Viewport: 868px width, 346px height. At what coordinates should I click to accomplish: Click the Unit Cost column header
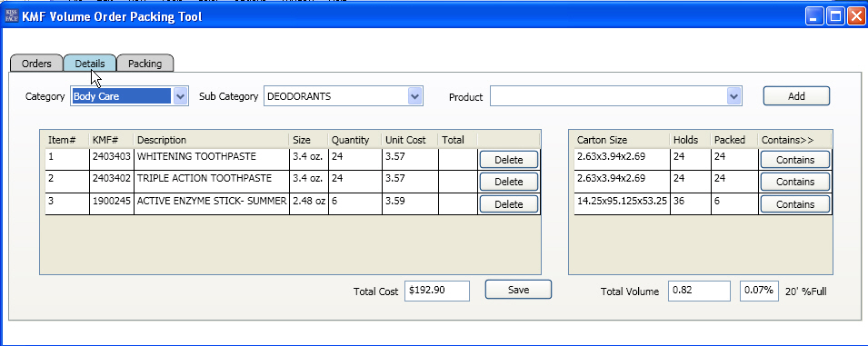pyautogui.click(x=410, y=140)
